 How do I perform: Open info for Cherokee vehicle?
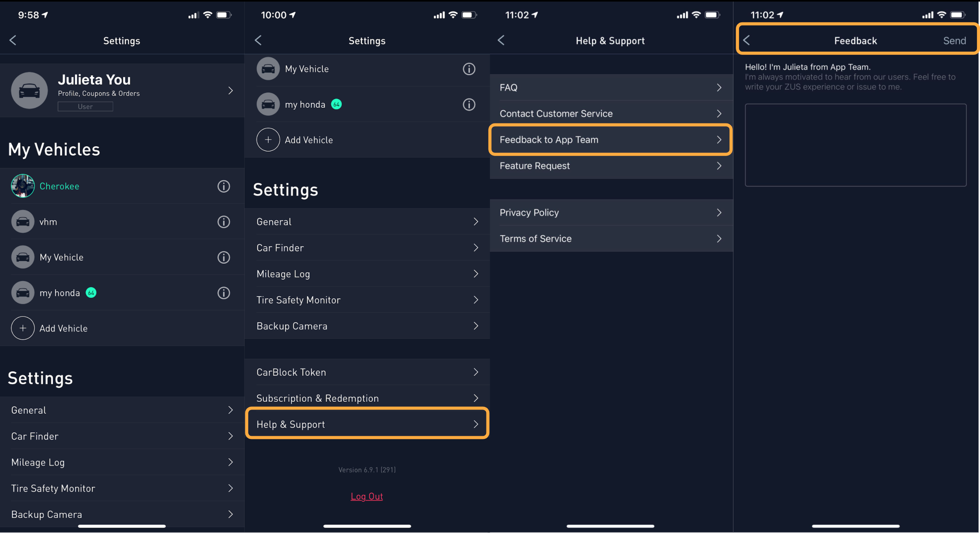(x=224, y=186)
